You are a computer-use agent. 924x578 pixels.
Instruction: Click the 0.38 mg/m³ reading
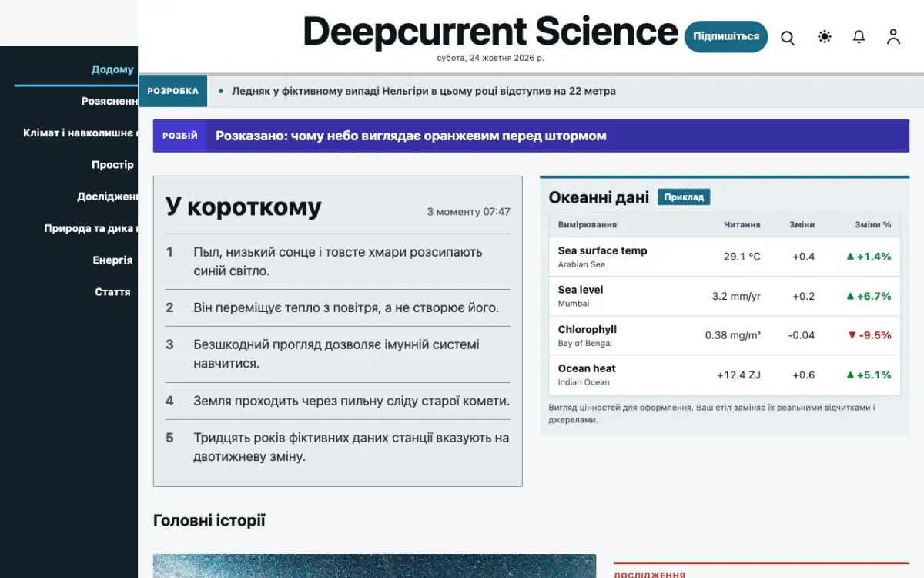[733, 335]
